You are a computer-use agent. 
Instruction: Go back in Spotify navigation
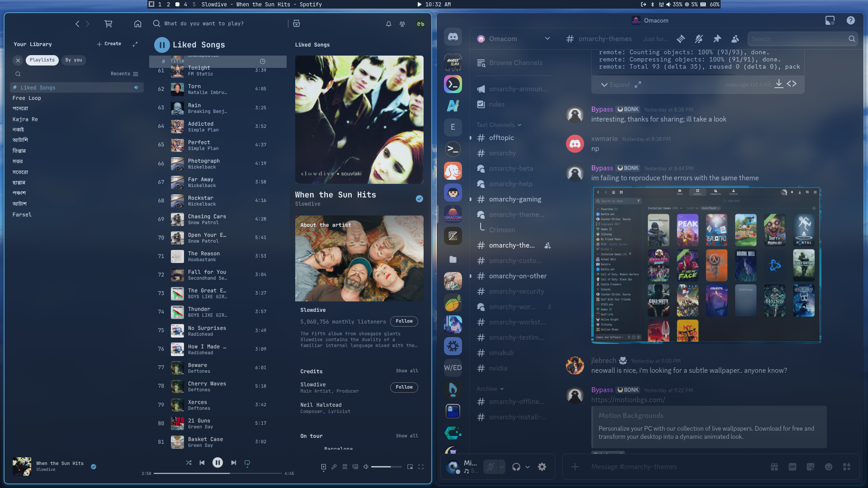click(x=77, y=23)
